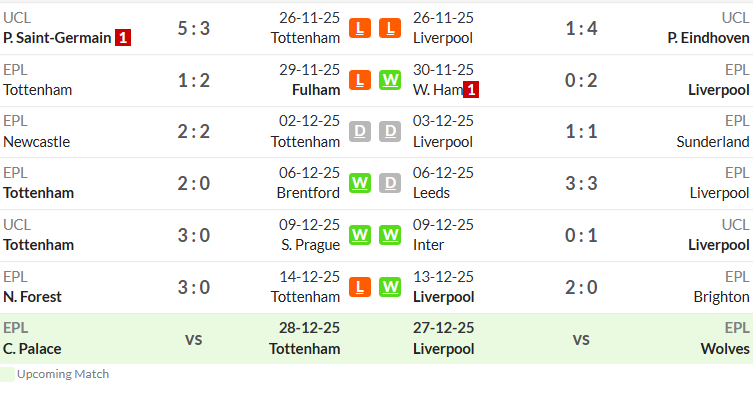Click the W badge for Liverpool on 13-12-25
Image resolution: width=753 pixels, height=393 pixels.
(390, 287)
